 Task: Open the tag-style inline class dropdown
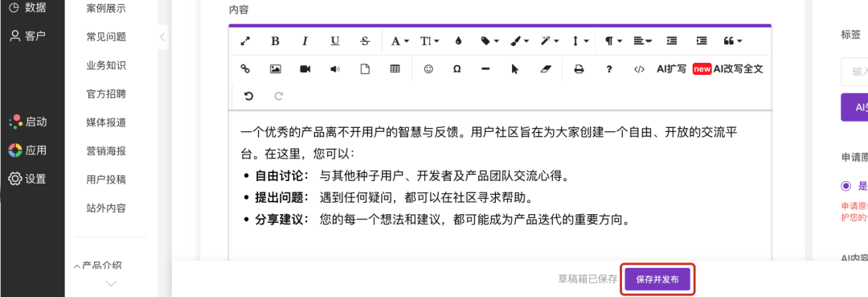click(489, 41)
